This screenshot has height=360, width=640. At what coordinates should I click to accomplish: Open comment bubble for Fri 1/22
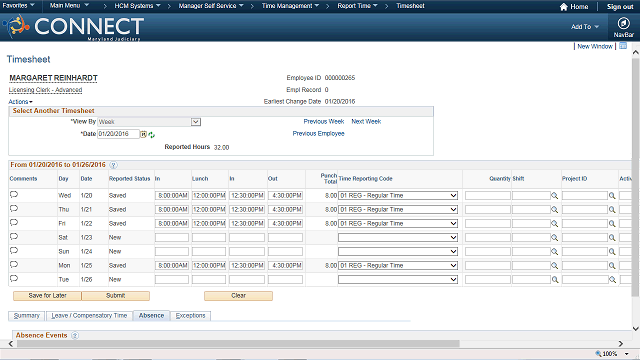click(x=14, y=223)
